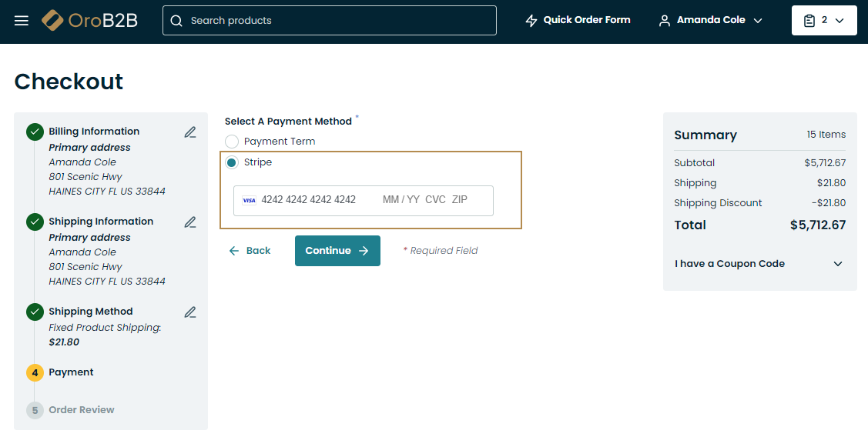Go back with the Back link
The height and width of the screenshot is (437, 868).
tap(250, 251)
